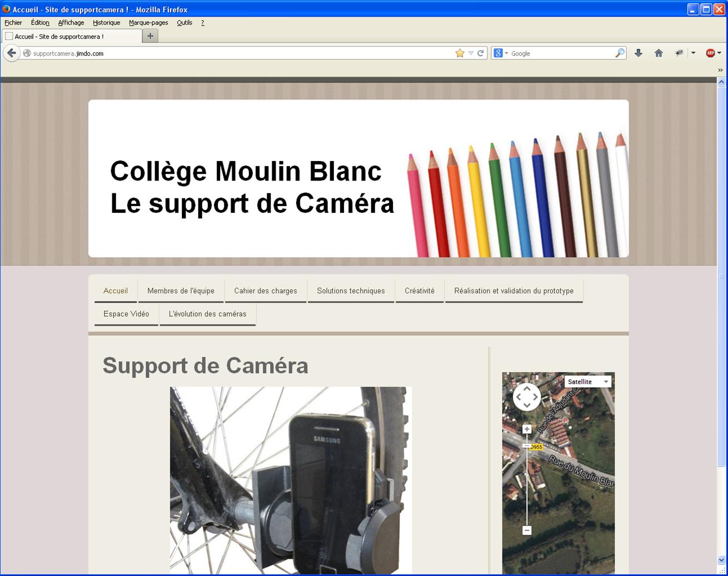Go to Membres de l'équipe page
The image size is (728, 576).
[181, 291]
